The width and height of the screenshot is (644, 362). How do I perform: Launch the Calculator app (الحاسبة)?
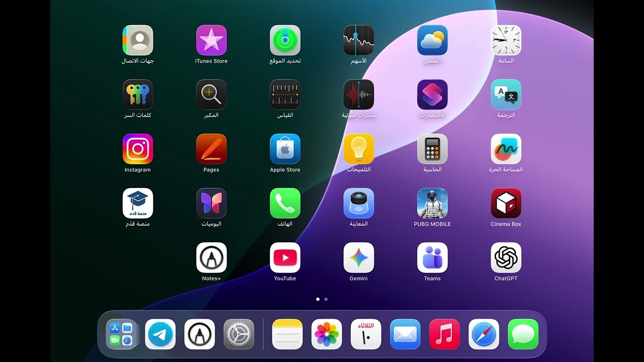pos(432,149)
